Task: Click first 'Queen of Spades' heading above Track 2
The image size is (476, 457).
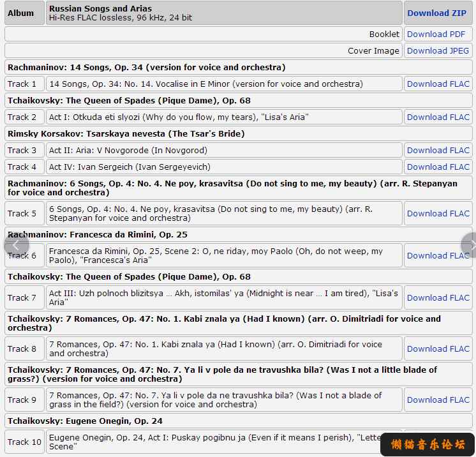Action: coord(129,100)
